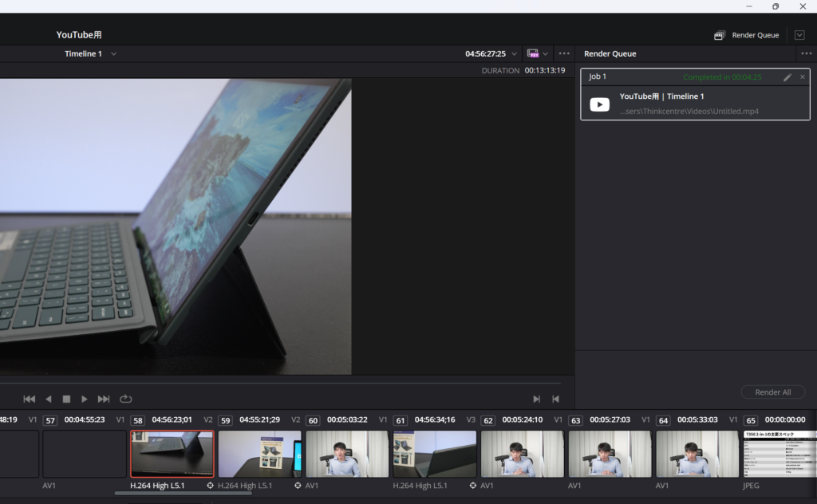This screenshot has width=817, height=504.
Task: Select clip 60 thumbnail
Action: (x=347, y=454)
